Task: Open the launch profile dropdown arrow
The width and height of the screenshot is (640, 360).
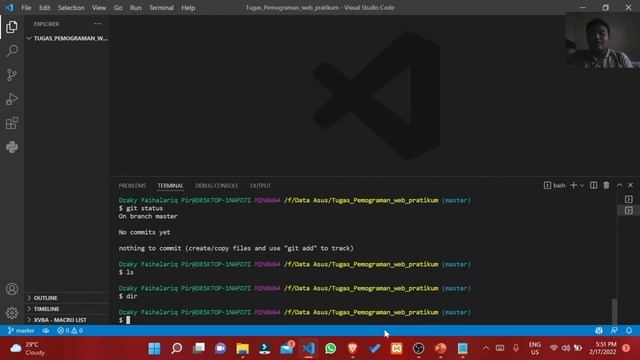Action: (582, 186)
